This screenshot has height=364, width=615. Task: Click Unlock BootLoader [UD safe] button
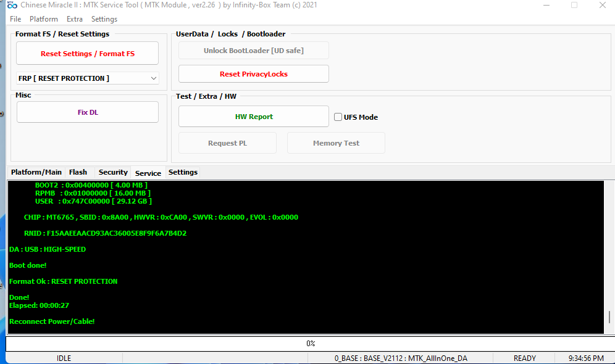(x=253, y=51)
